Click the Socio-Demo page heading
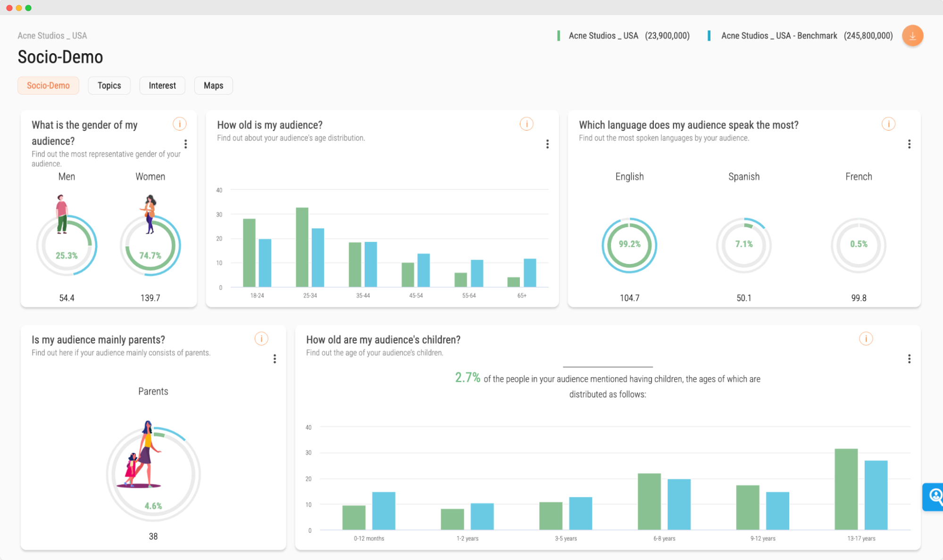Viewport: 943px width, 560px height. click(x=60, y=57)
